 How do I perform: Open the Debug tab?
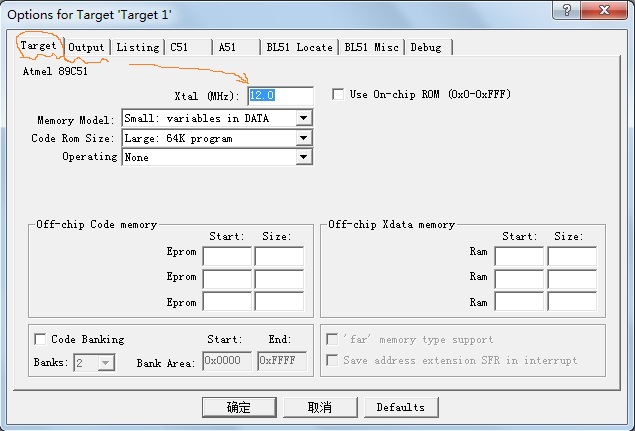[425, 47]
